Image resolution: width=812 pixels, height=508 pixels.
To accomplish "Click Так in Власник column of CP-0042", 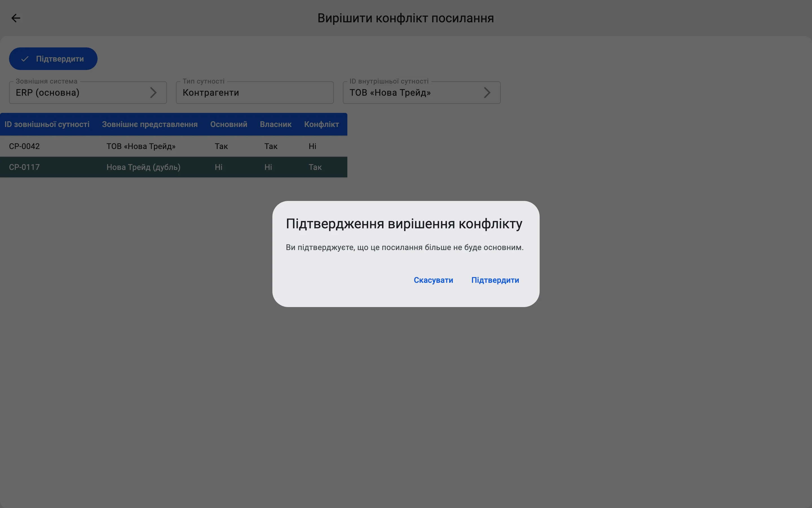I will coord(271,146).
